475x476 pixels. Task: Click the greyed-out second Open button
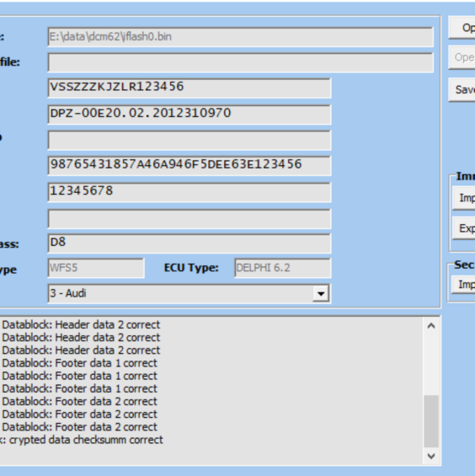[x=462, y=57]
